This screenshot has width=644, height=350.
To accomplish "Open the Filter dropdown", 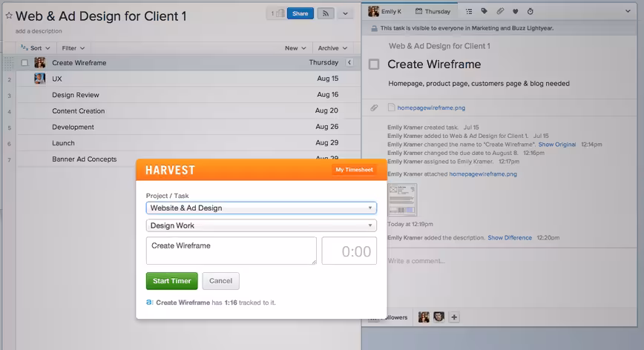I will coord(73,48).
